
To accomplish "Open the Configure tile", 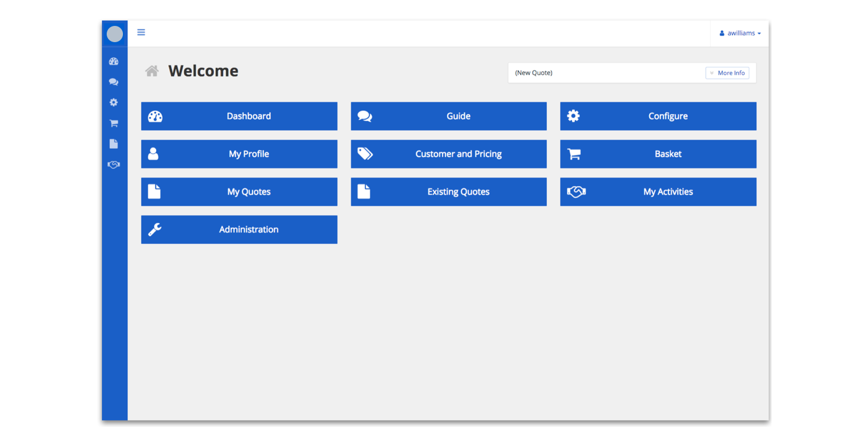I will coord(658,116).
